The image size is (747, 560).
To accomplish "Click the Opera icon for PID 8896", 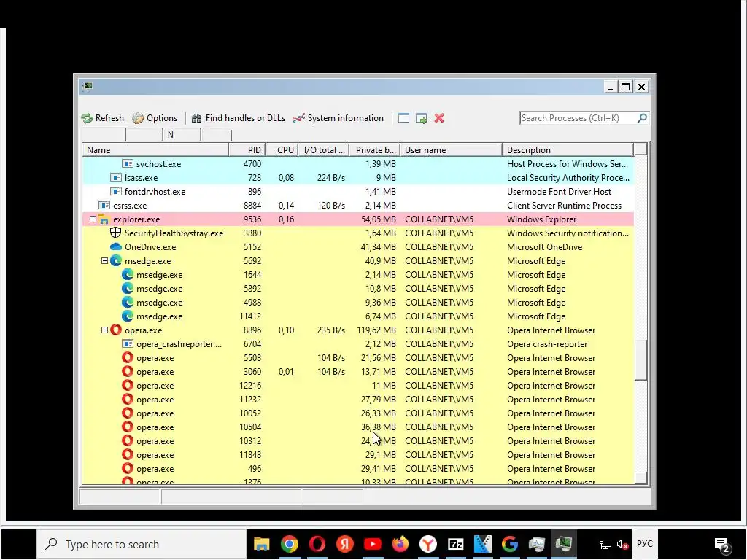I will click(116, 330).
